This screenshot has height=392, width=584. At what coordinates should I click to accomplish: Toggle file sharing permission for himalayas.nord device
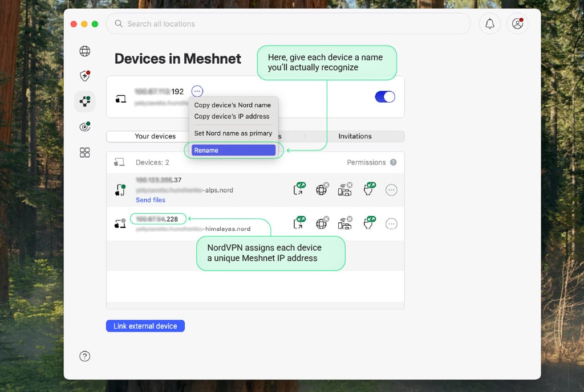pyautogui.click(x=369, y=223)
